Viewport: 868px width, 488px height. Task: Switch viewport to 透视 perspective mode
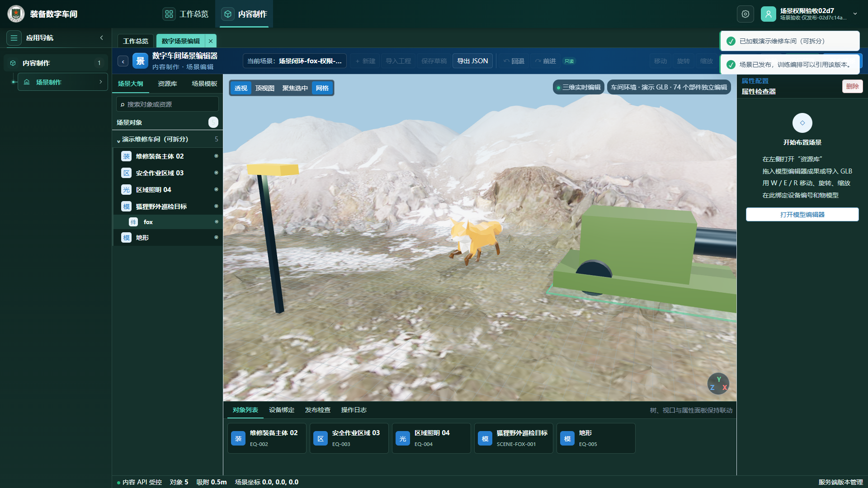241,88
